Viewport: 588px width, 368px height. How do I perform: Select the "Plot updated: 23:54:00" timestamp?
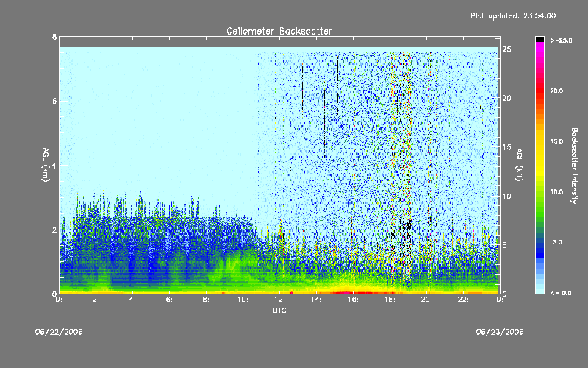513,15
